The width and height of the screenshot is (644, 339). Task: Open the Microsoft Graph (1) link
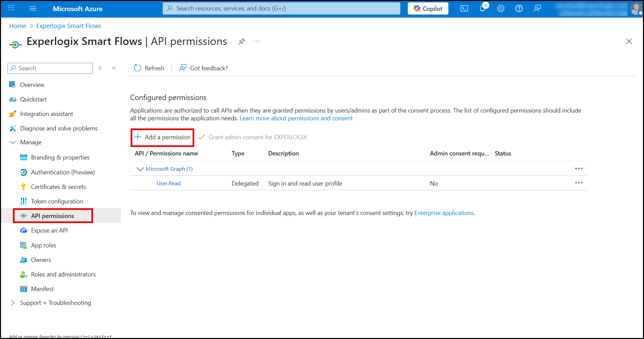click(169, 169)
